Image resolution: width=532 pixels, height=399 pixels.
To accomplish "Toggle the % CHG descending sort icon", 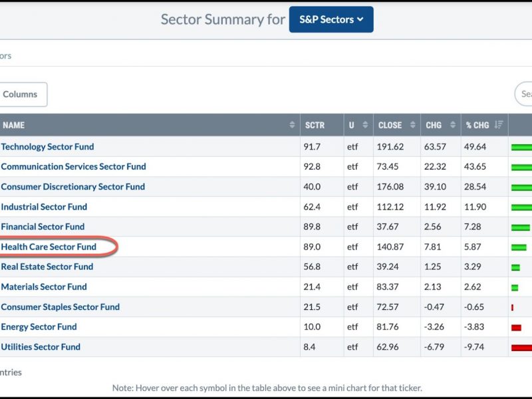I will point(498,125).
